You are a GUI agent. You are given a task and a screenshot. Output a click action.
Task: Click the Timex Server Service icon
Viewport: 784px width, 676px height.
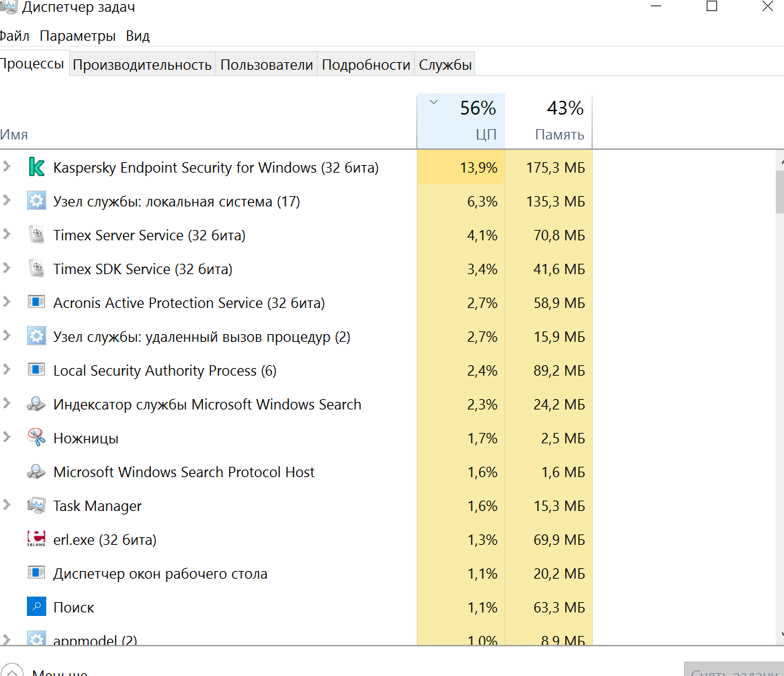coord(37,235)
